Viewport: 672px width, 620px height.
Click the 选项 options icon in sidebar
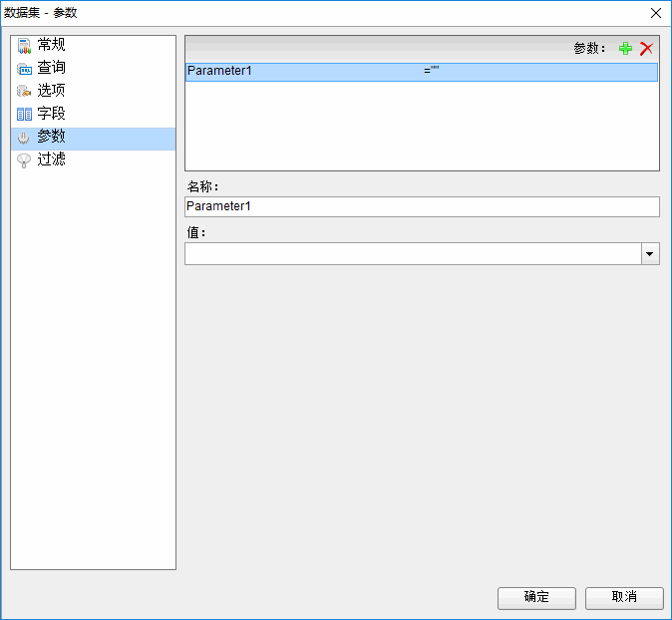[x=24, y=92]
